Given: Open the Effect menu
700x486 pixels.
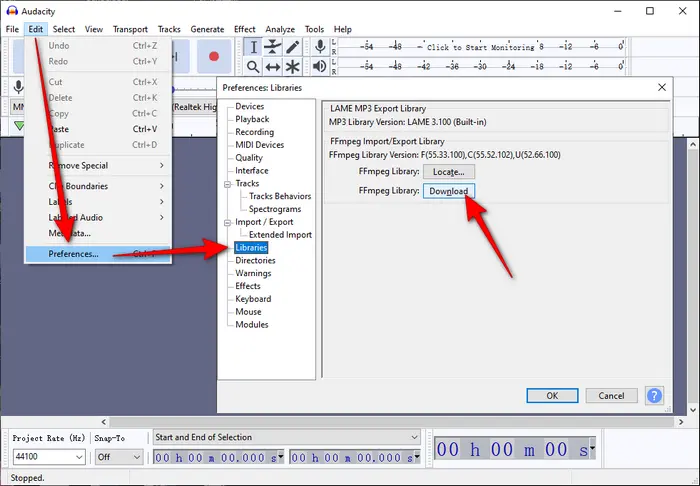Looking at the screenshot, I should pos(245,29).
